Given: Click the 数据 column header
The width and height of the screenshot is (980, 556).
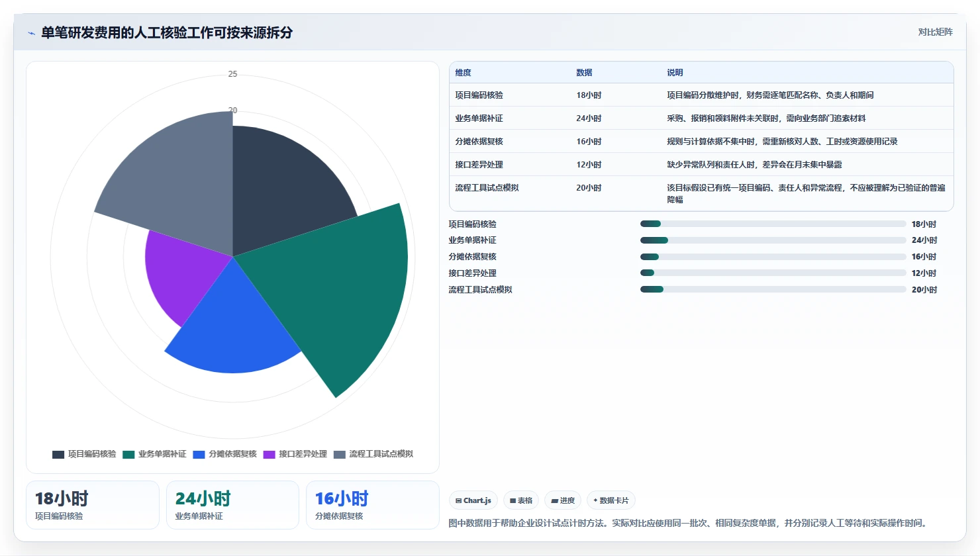Looking at the screenshot, I should point(584,73).
